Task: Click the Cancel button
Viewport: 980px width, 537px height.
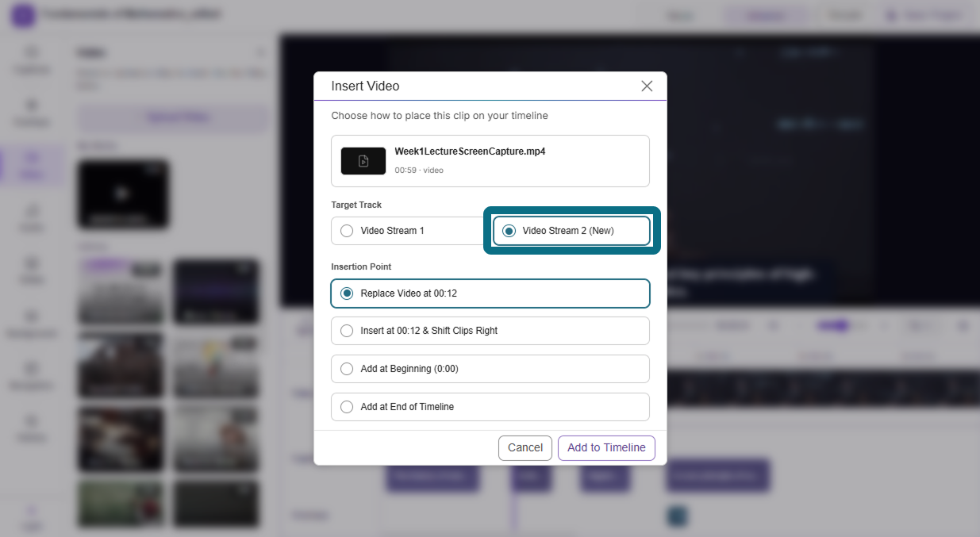Action: (525, 447)
